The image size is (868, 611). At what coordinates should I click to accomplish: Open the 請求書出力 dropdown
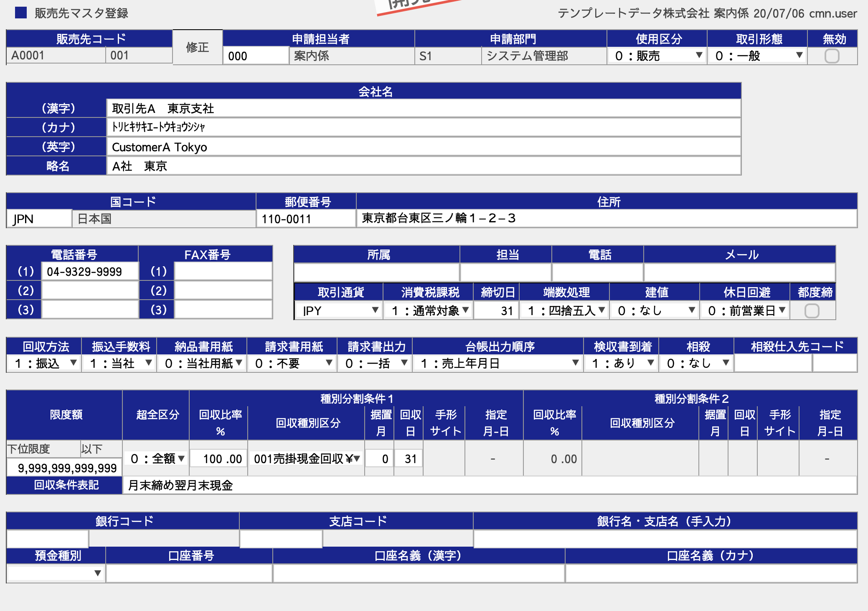tap(375, 363)
